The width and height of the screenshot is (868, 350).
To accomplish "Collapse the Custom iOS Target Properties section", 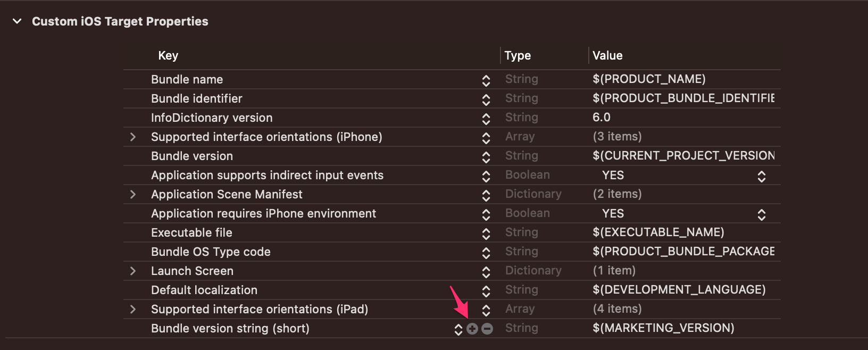I will 17,21.
